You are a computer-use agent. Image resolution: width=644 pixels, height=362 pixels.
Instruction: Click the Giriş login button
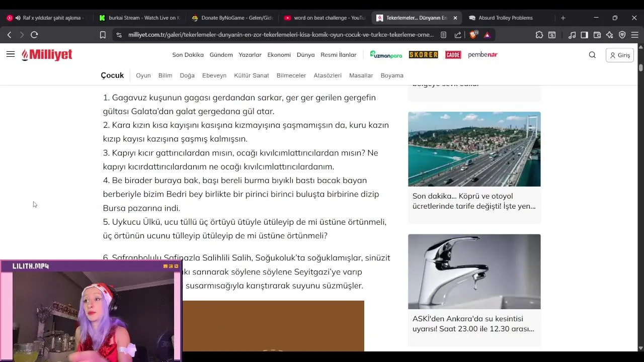point(620,55)
